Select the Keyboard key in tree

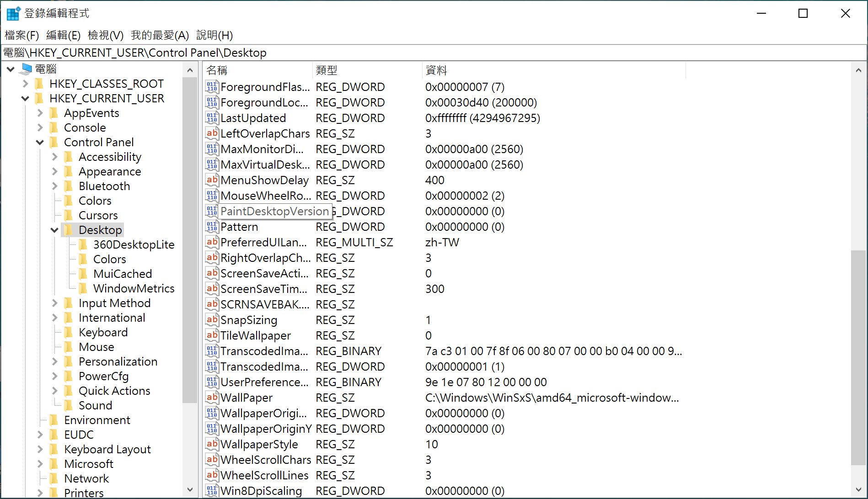[103, 332]
